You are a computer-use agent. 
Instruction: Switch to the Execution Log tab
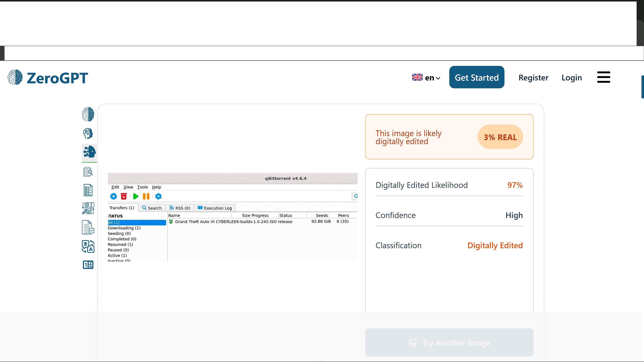point(215,208)
